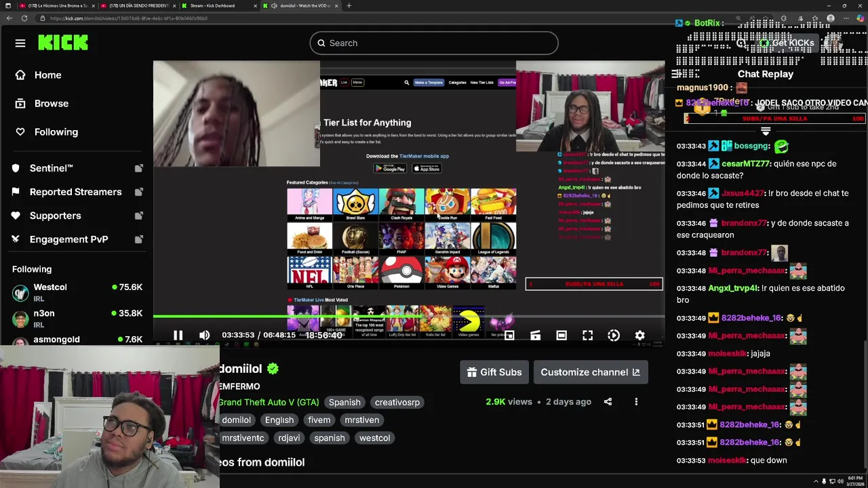Open Westcol channel in Following list
868x488 pixels.
pyautogui.click(x=77, y=292)
